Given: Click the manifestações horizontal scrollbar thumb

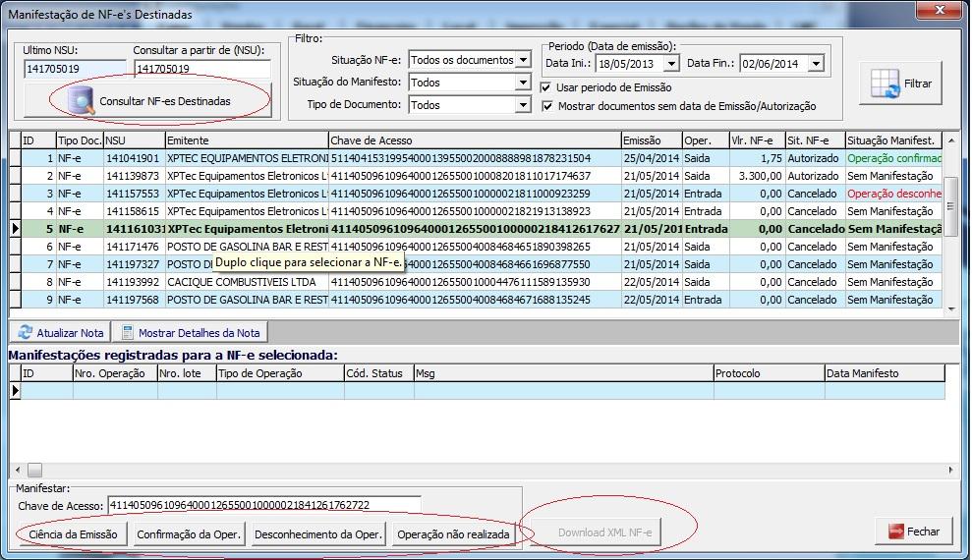Looking at the screenshot, I should click(35, 471).
